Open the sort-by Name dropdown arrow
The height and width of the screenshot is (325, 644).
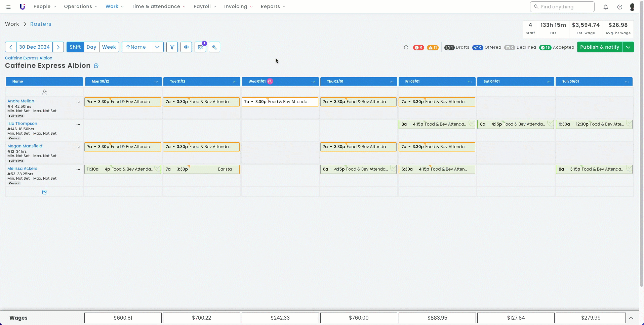(157, 47)
